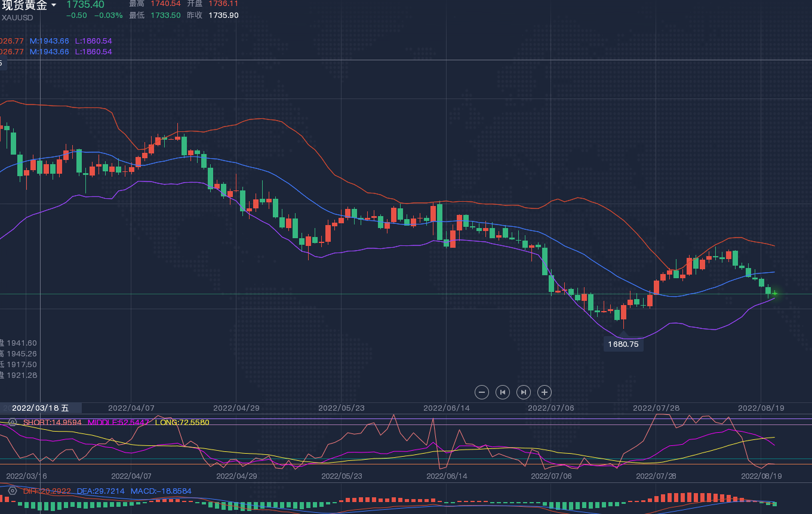
Task: Jump to the earliest candles with skip-back button
Action: (503, 392)
